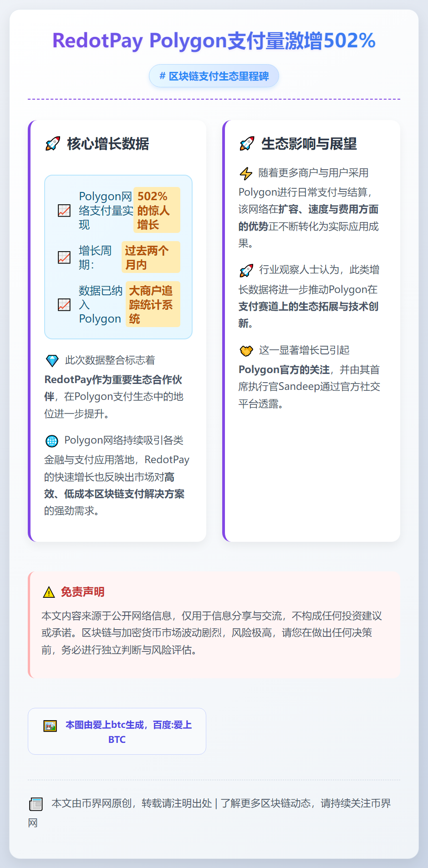Screen dimensions: 428x868
Task: Click bold text 支付赛道上的生态拓展与技术创新
Action: point(309,315)
